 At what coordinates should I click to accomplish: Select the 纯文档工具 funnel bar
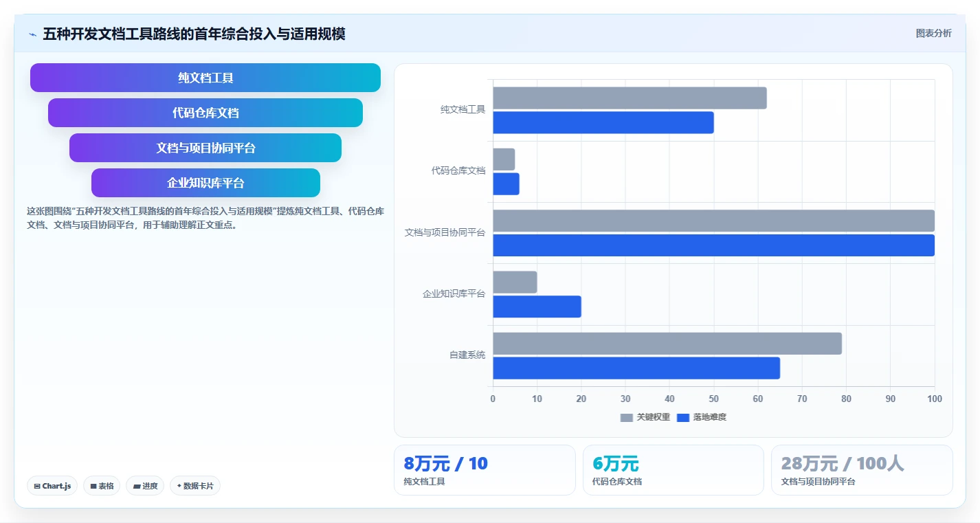(x=205, y=78)
